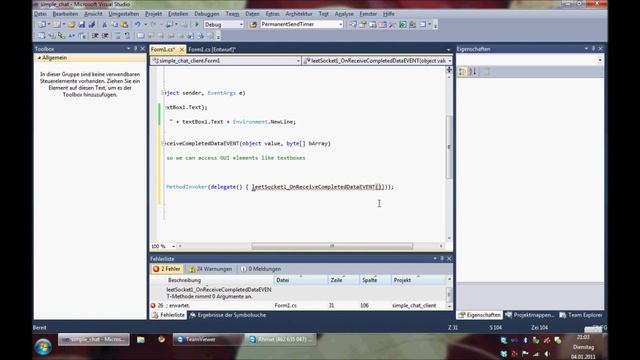Switch to the Ergebnisse der Symbolsuche tab
This screenshot has height=360, width=640.
[228, 315]
